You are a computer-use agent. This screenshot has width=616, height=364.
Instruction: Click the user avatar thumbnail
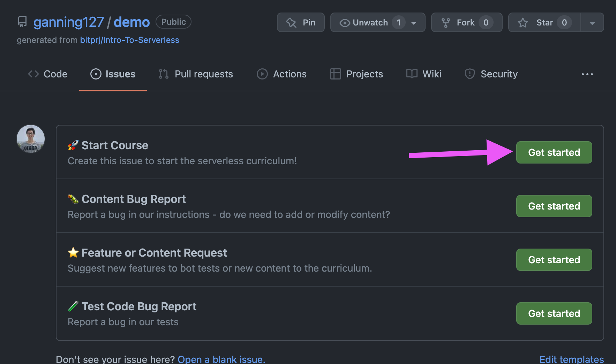(31, 139)
